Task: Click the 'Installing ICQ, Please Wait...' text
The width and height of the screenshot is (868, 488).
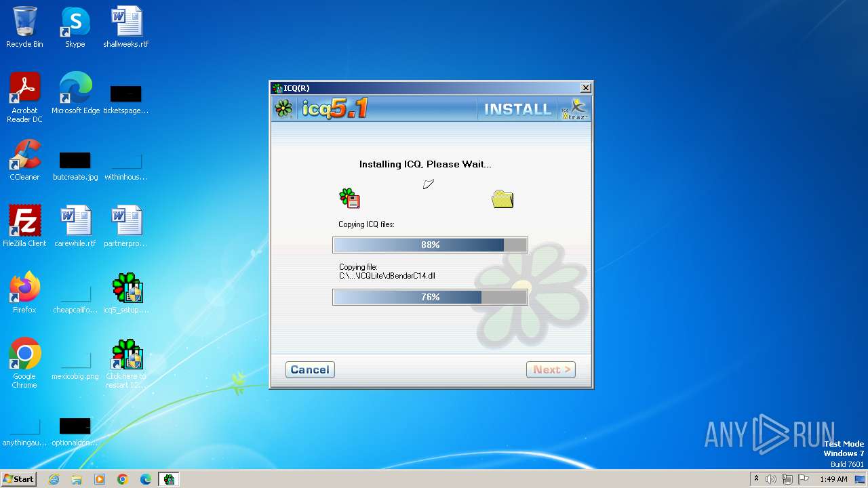Action: pyautogui.click(x=425, y=164)
